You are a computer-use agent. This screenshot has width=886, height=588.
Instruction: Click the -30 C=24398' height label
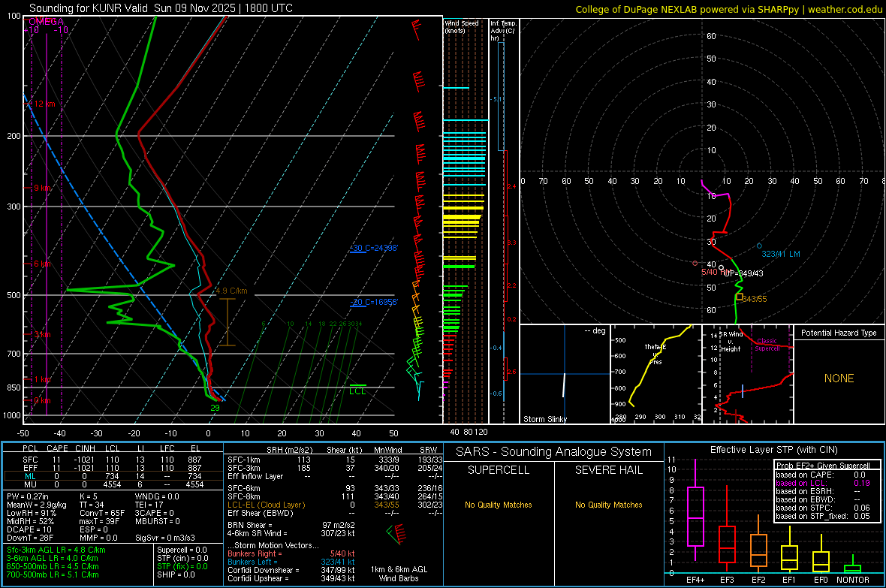(373, 249)
